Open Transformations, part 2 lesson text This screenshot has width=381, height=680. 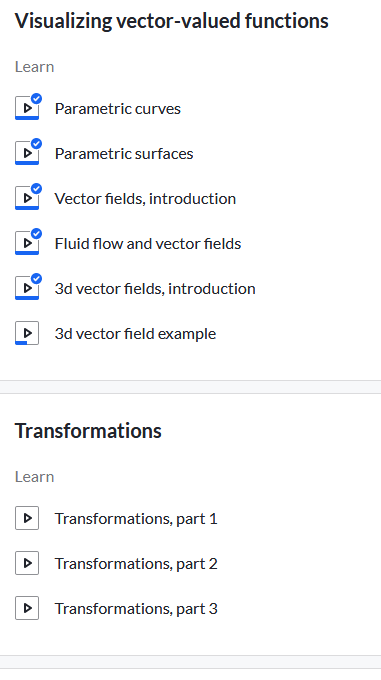[136, 564]
